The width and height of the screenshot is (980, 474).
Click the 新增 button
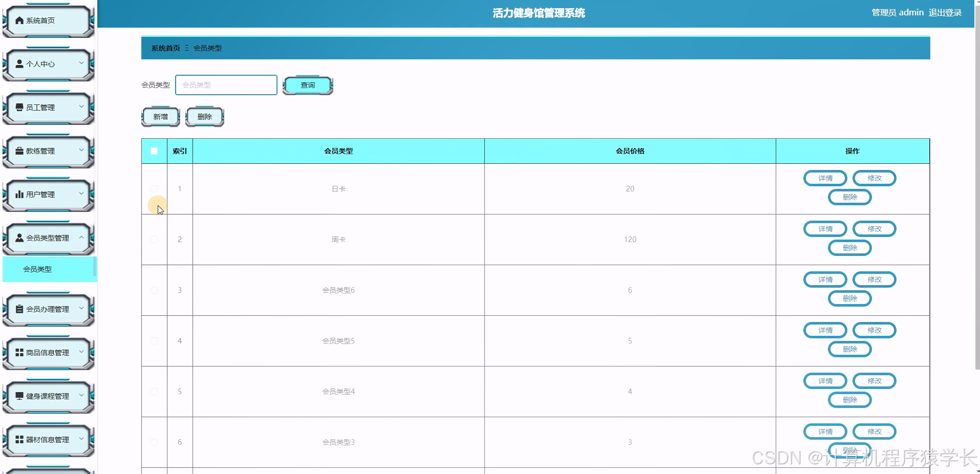(160, 117)
